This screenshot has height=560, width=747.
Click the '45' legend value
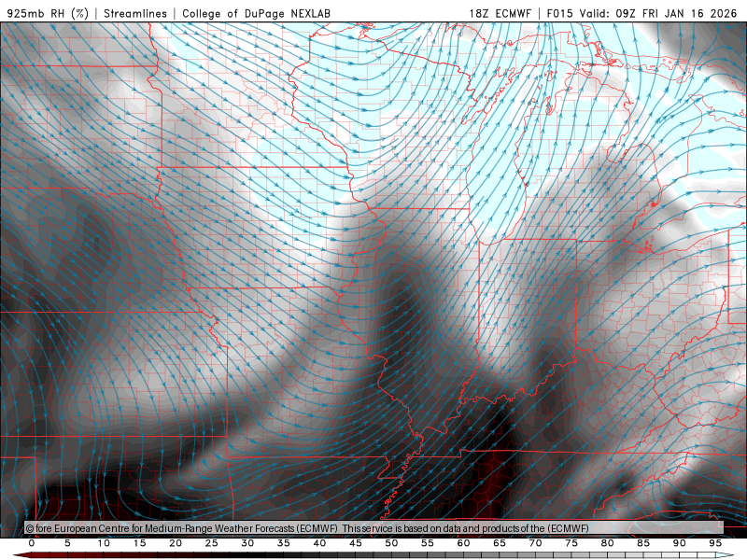pyautogui.click(x=355, y=543)
